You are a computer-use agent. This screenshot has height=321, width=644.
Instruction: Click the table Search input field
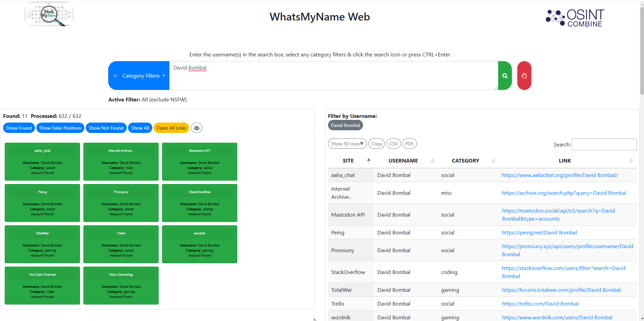tap(604, 144)
